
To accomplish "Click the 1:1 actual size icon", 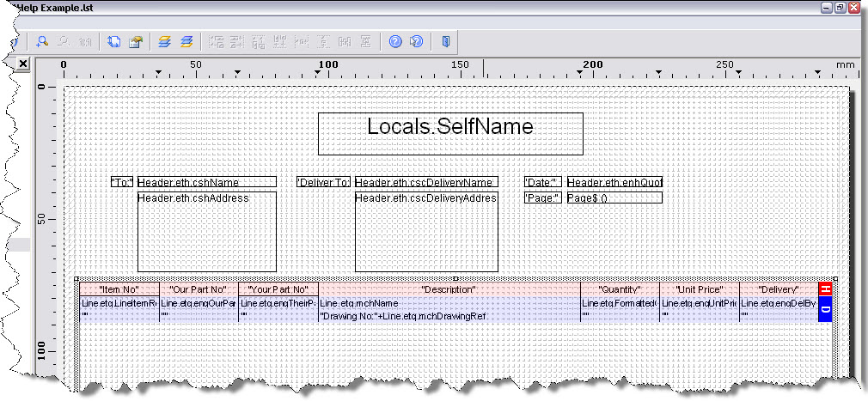I will (85, 41).
